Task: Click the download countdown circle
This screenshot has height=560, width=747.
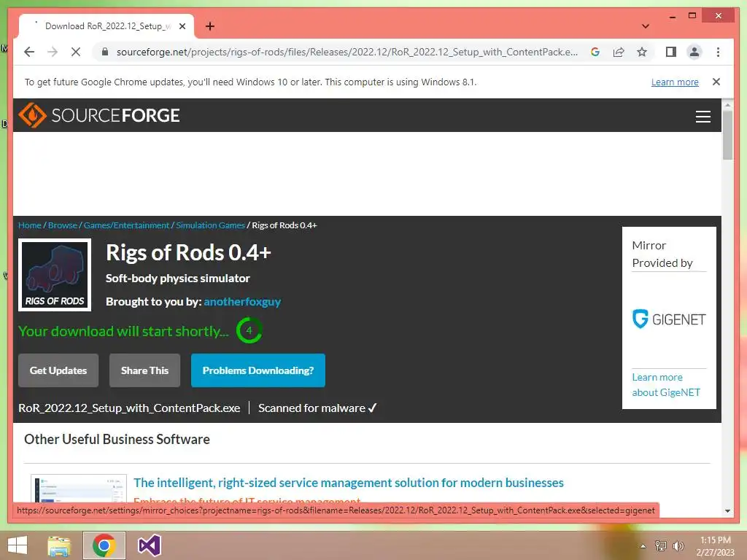Action: pos(249,330)
